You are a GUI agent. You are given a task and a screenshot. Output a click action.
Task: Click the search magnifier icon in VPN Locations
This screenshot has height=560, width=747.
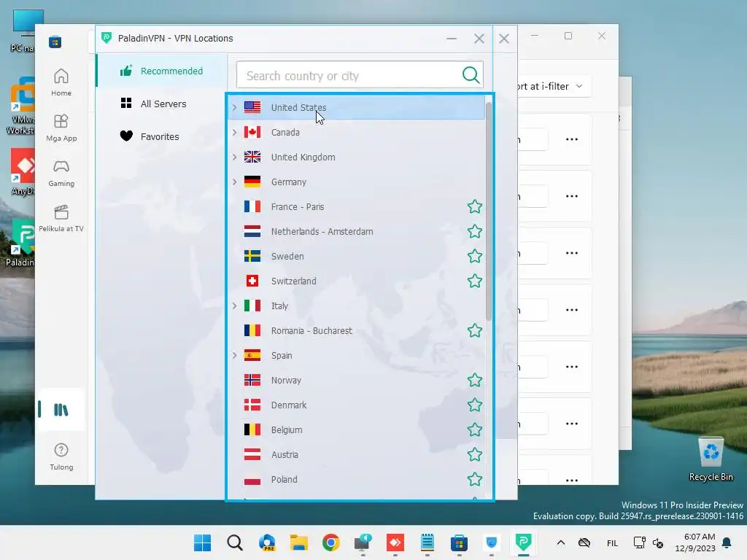coord(471,75)
